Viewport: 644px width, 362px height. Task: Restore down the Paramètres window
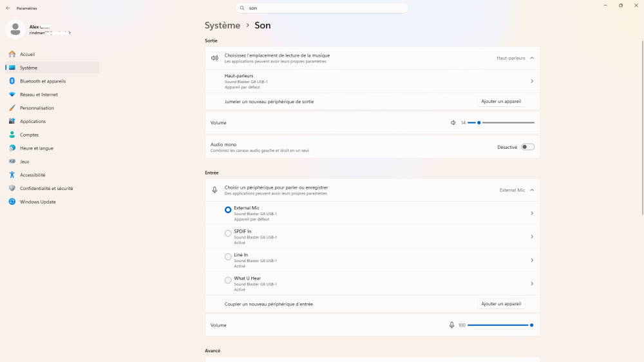pyautogui.click(x=621, y=5)
